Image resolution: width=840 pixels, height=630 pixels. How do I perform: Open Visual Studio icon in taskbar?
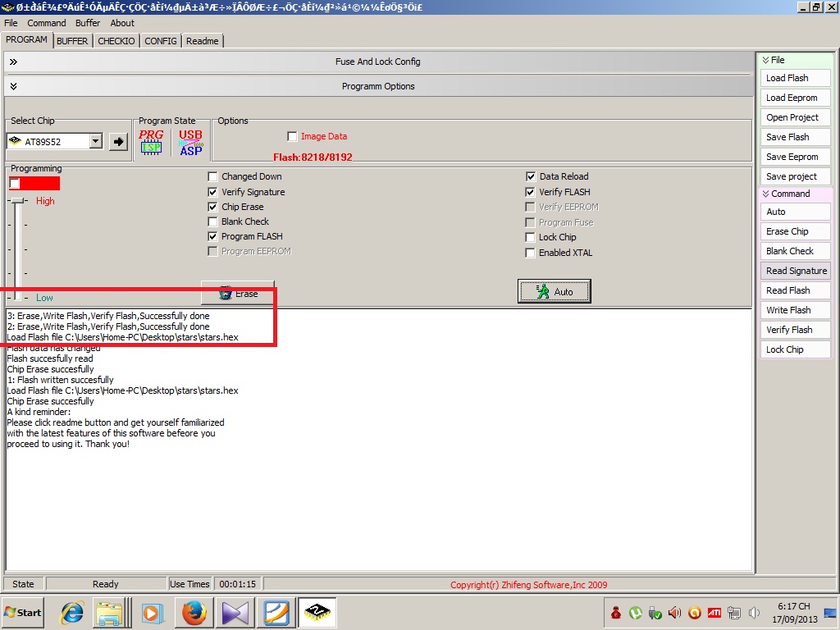tap(235, 612)
